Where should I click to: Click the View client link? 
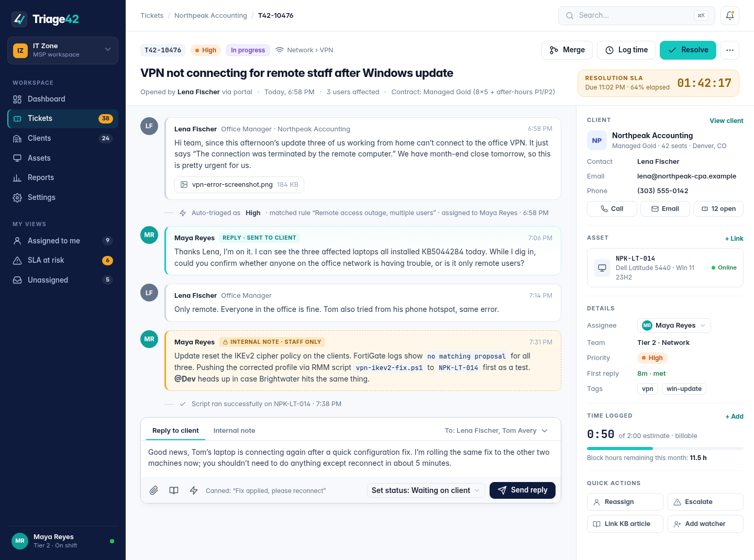[726, 121]
